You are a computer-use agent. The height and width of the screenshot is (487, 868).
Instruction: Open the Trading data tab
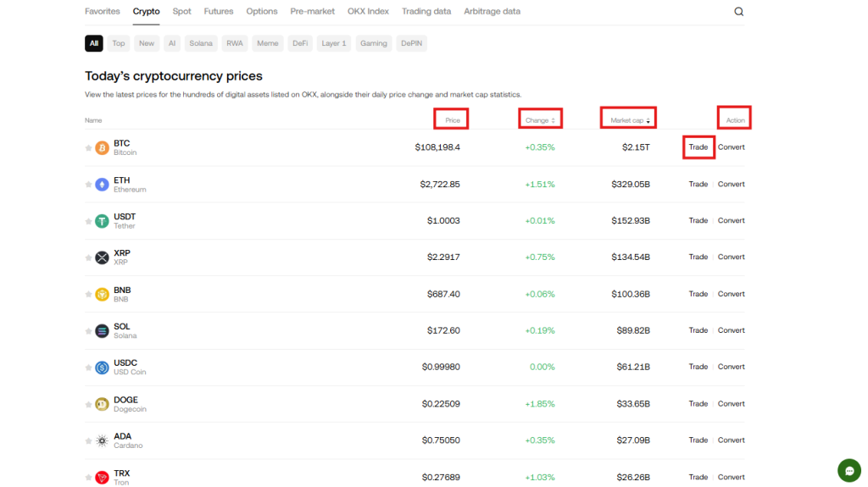coord(426,11)
